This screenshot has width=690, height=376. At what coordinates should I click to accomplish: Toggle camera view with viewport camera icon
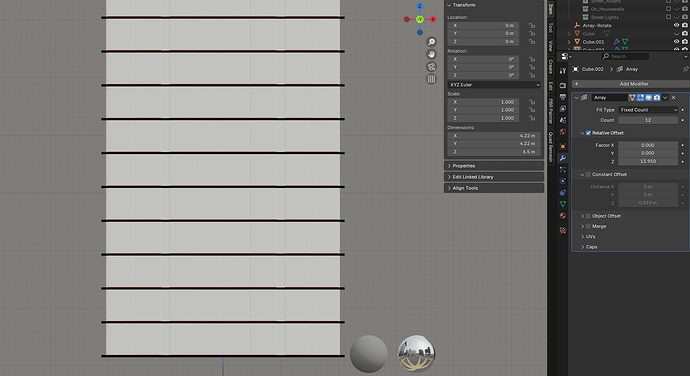click(x=431, y=66)
